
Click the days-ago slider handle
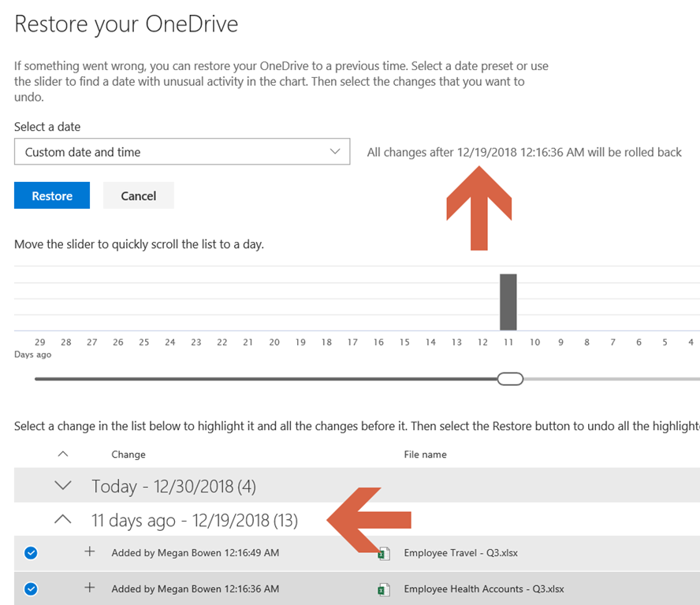click(510, 379)
